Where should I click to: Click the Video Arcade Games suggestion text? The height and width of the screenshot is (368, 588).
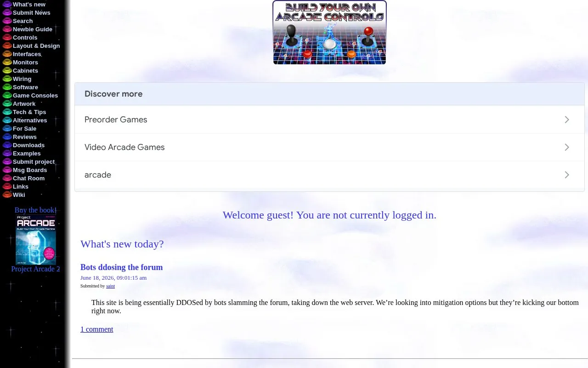(x=124, y=147)
